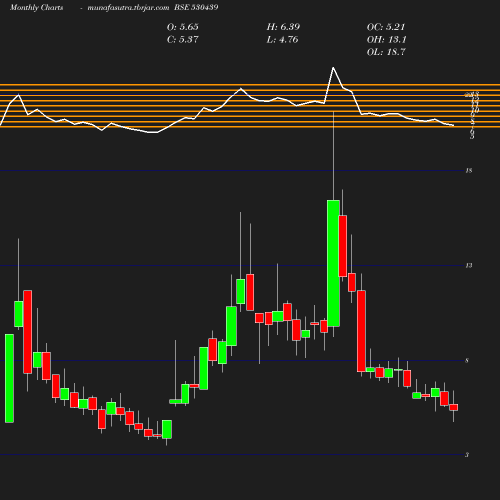This screenshot has height=500, width=500.
Task: Click the 'OL: 18.7' reading
Action: point(386,52)
